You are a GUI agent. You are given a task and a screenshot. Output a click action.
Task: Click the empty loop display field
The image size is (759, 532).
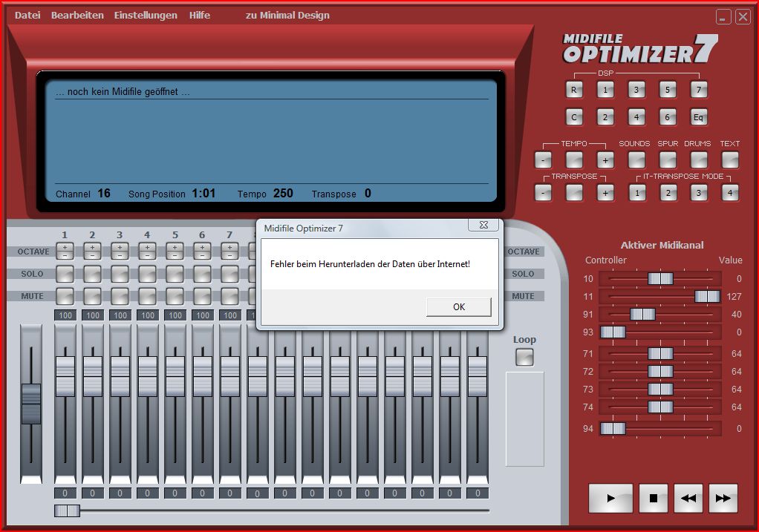pyautogui.click(x=525, y=418)
